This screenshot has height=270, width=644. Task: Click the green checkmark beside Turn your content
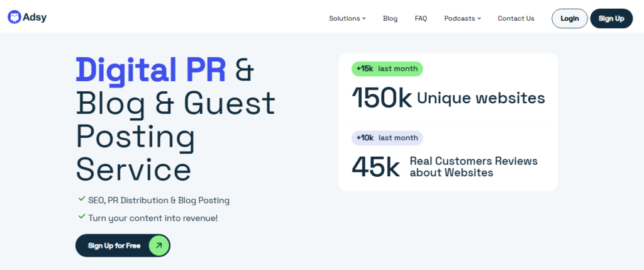[82, 217]
